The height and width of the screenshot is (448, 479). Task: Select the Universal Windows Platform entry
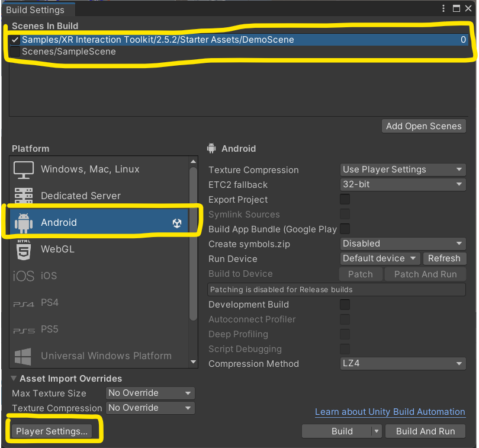point(99,356)
